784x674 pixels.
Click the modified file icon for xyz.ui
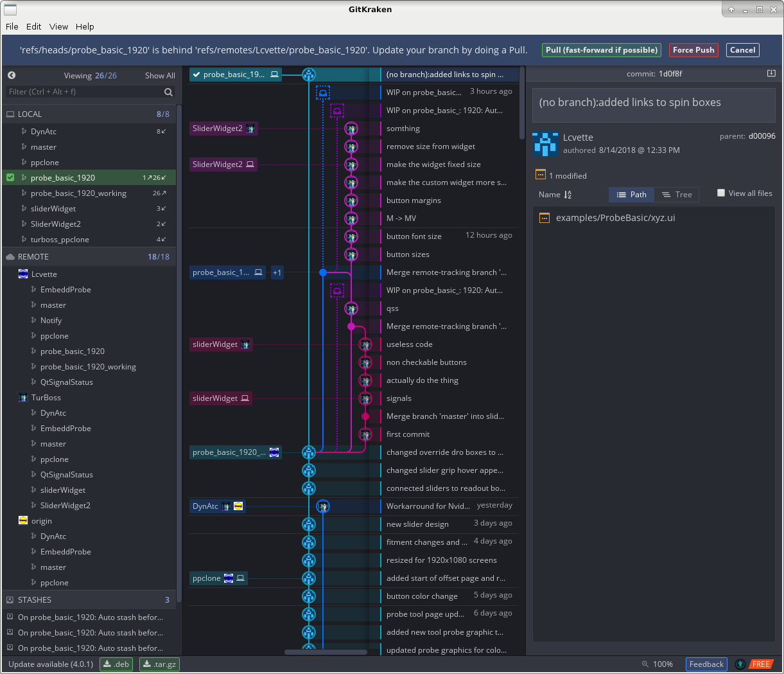[544, 218]
